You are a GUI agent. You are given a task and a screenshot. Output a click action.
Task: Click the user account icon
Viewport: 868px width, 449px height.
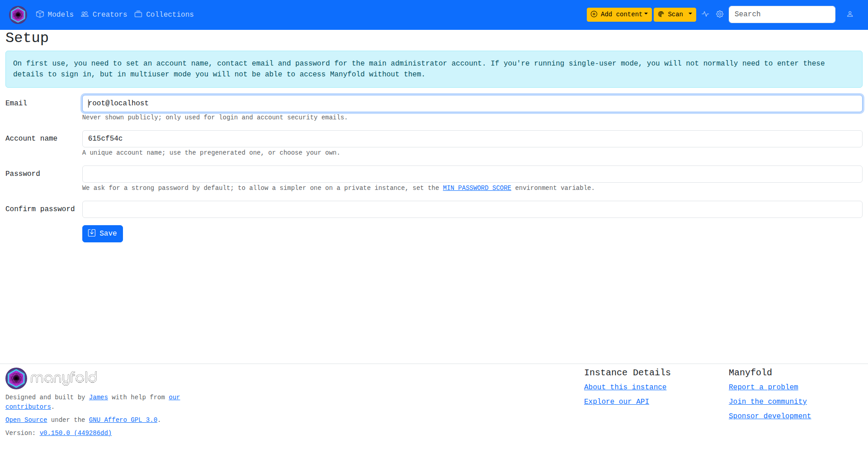pos(850,14)
